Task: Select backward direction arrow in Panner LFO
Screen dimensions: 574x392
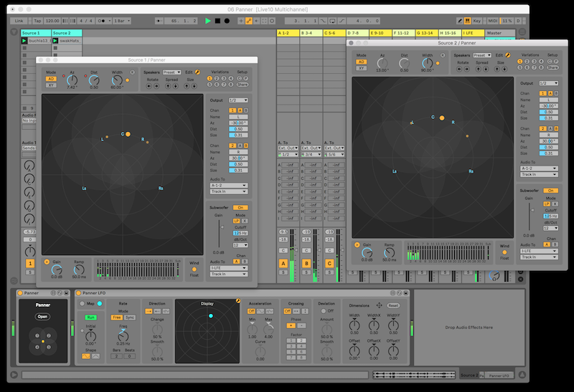Action: (157, 311)
